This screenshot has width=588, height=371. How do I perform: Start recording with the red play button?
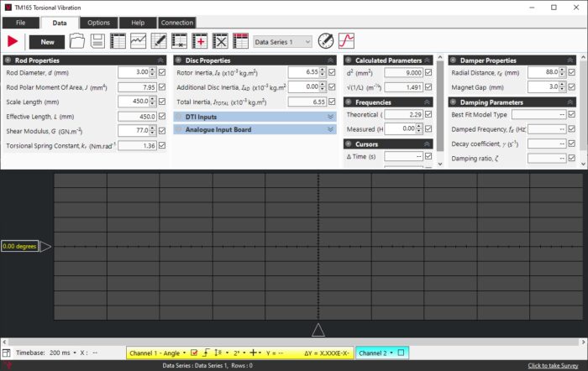click(x=13, y=41)
